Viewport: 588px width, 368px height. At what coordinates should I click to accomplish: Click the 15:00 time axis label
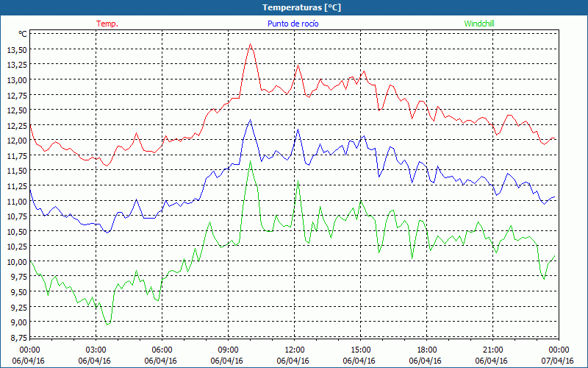point(360,350)
